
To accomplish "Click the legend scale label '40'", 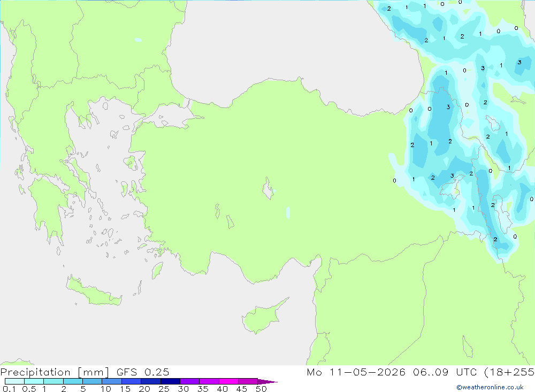I will pos(223,389).
